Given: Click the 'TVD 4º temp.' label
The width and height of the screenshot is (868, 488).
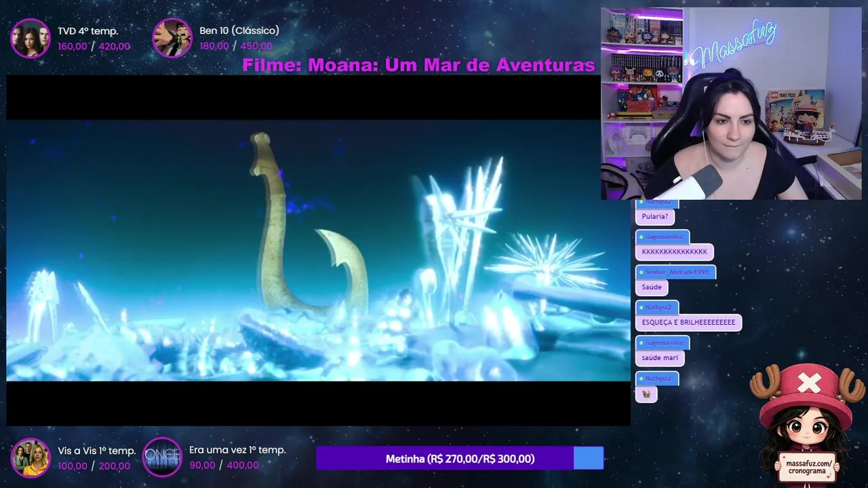Looking at the screenshot, I should point(88,31).
